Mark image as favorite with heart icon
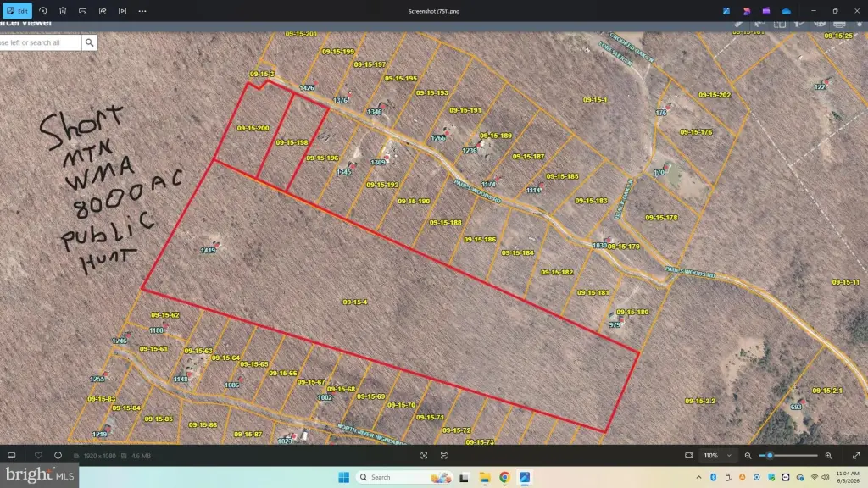The height and width of the screenshot is (488, 868). click(x=38, y=455)
